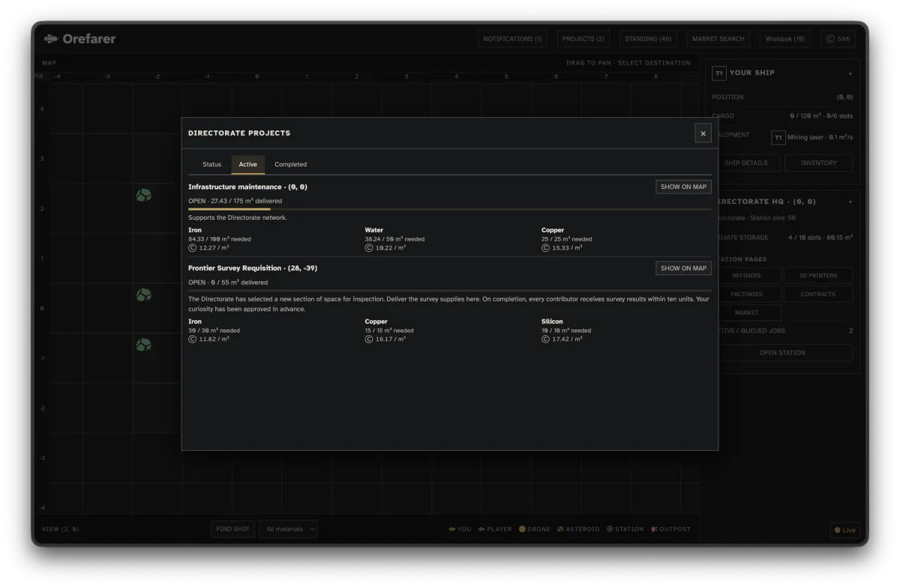Image resolution: width=900 pixels, height=588 pixels.
Task: Switch to the Completed tab
Action: (290, 164)
